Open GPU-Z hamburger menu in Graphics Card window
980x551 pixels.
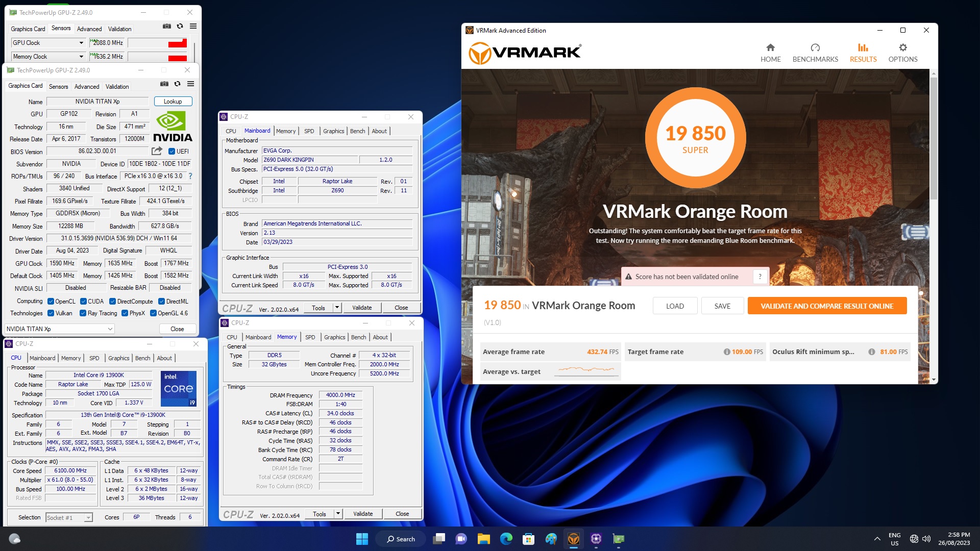tap(190, 84)
